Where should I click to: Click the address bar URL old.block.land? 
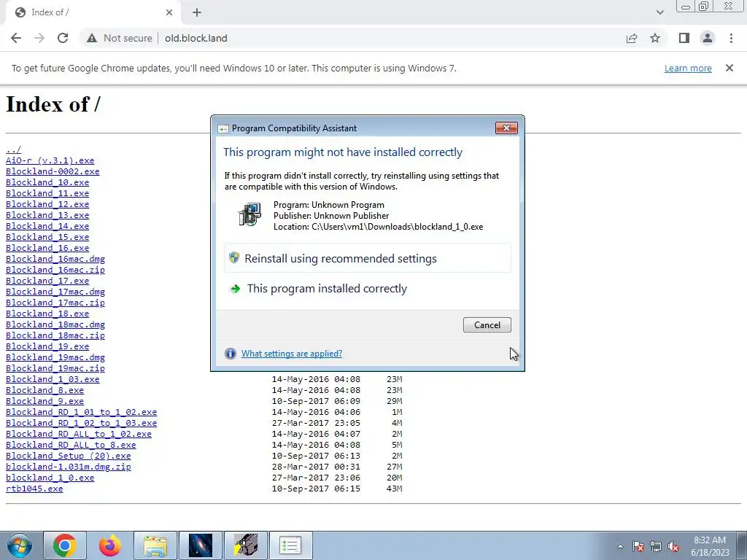click(196, 38)
